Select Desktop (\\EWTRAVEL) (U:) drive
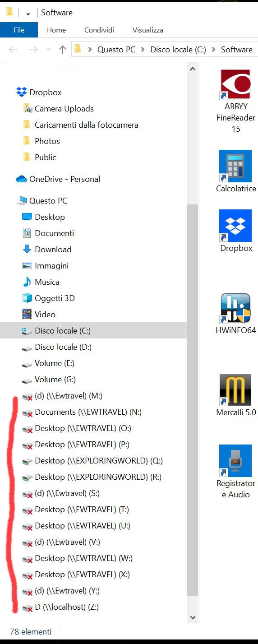Viewport: 258px width, 644px height. coord(83,526)
